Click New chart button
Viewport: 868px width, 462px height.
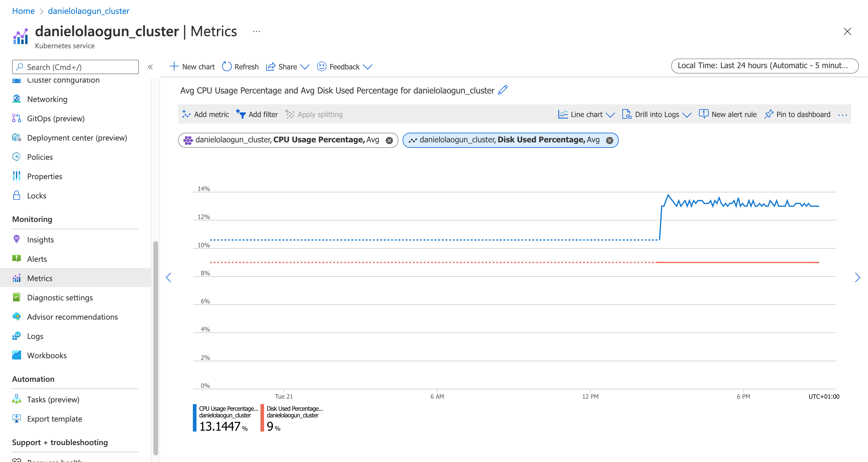[x=192, y=67]
